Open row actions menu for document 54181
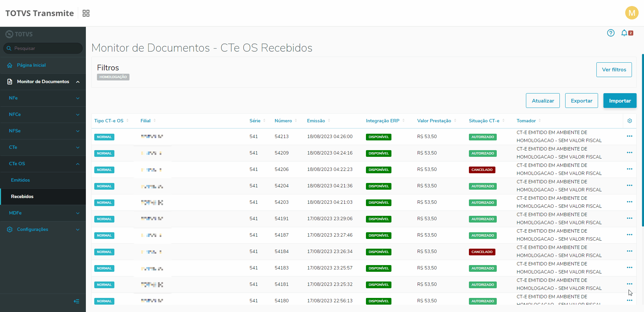This screenshot has width=644, height=312. click(x=630, y=284)
